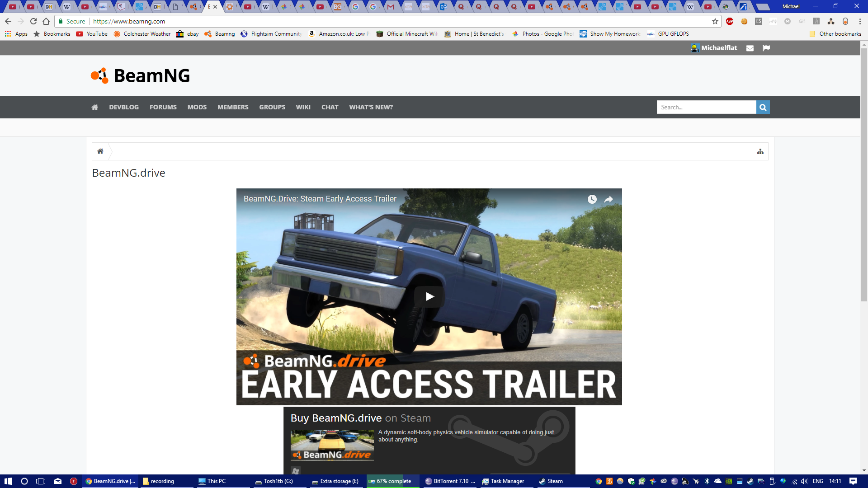Open the GPU GFLOPS bookmark
This screenshot has height=488, width=868.
coord(669,34)
